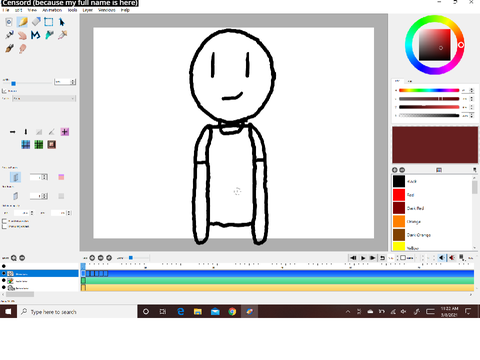This screenshot has height=360, width=480.
Task: Select the Eyedropper tool
Action: (x=62, y=35)
